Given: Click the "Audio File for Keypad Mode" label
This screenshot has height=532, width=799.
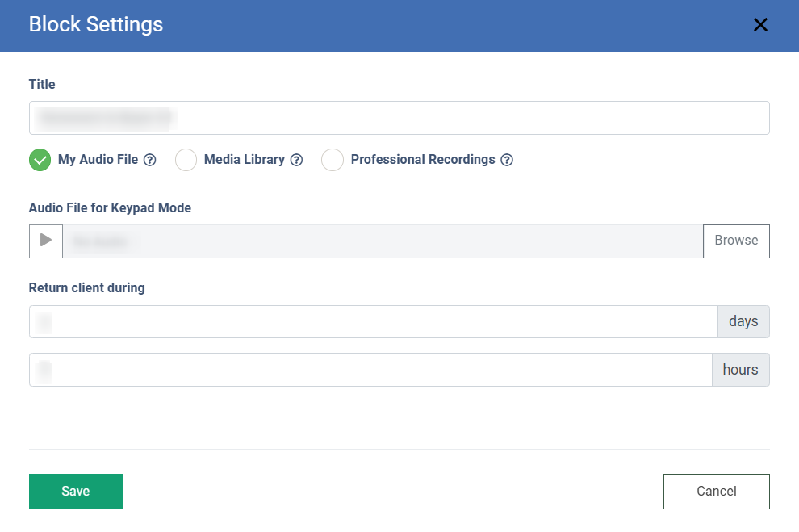Looking at the screenshot, I should 110,207.
